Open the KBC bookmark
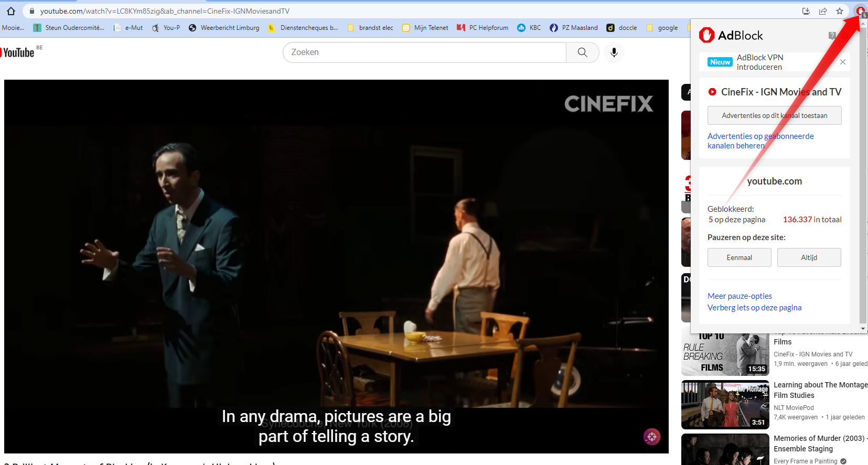This screenshot has width=868, height=465. click(529, 28)
